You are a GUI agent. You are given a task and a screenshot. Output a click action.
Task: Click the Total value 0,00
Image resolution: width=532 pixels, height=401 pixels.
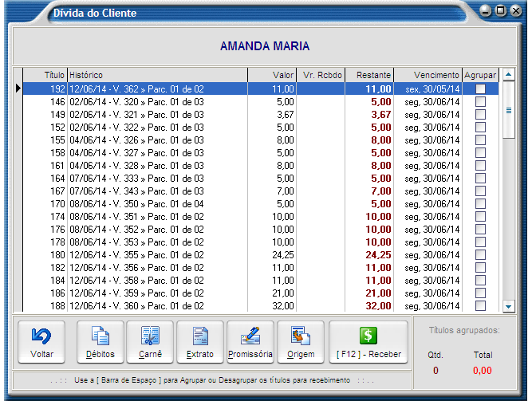[482, 370]
